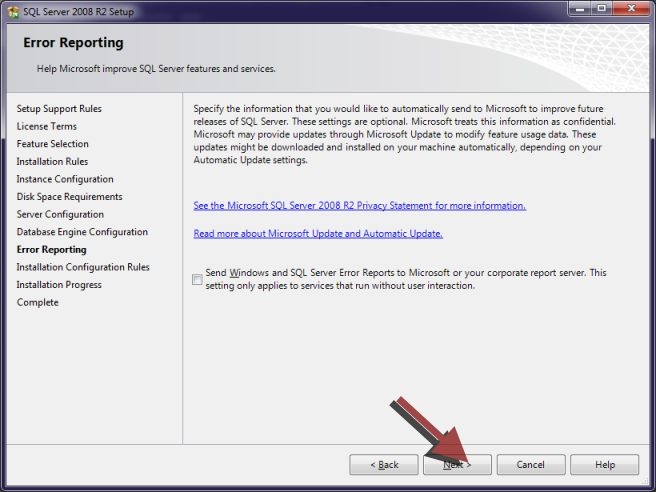Viewport: 656px width, 492px height.
Task: Select the Installation Progress step
Action: click(x=59, y=284)
